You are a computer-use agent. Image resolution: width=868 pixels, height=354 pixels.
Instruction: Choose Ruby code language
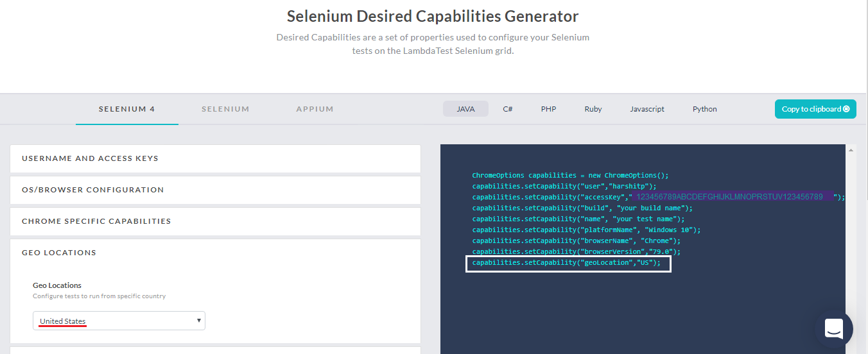(x=593, y=109)
